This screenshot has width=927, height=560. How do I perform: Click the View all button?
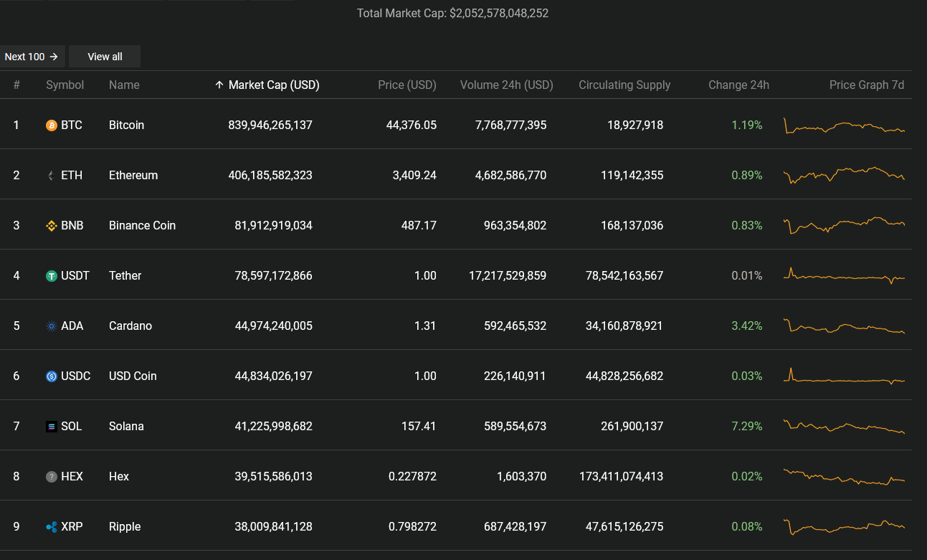coord(104,56)
